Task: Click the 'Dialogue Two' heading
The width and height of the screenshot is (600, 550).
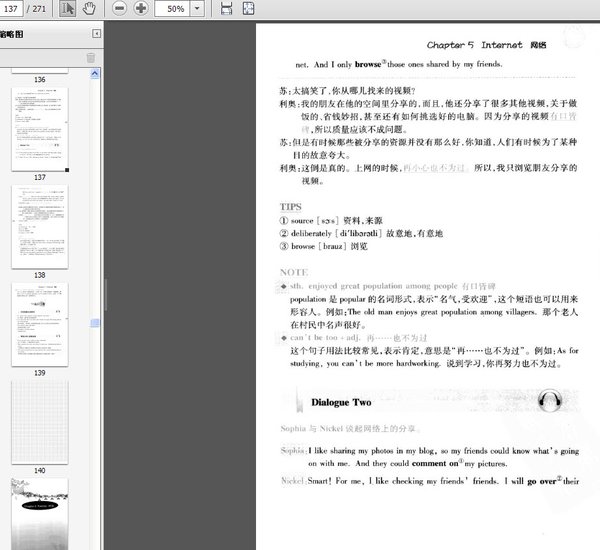Action: [x=341, y=402]
